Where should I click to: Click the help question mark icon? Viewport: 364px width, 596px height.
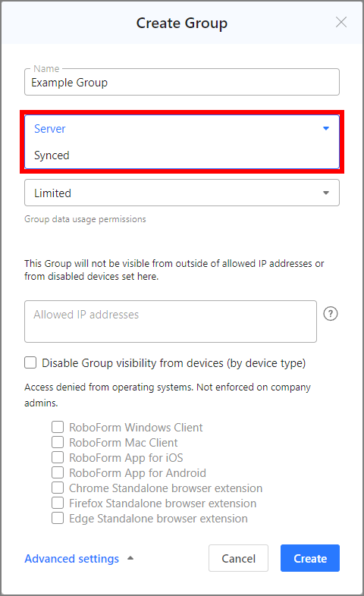[330, 314]
